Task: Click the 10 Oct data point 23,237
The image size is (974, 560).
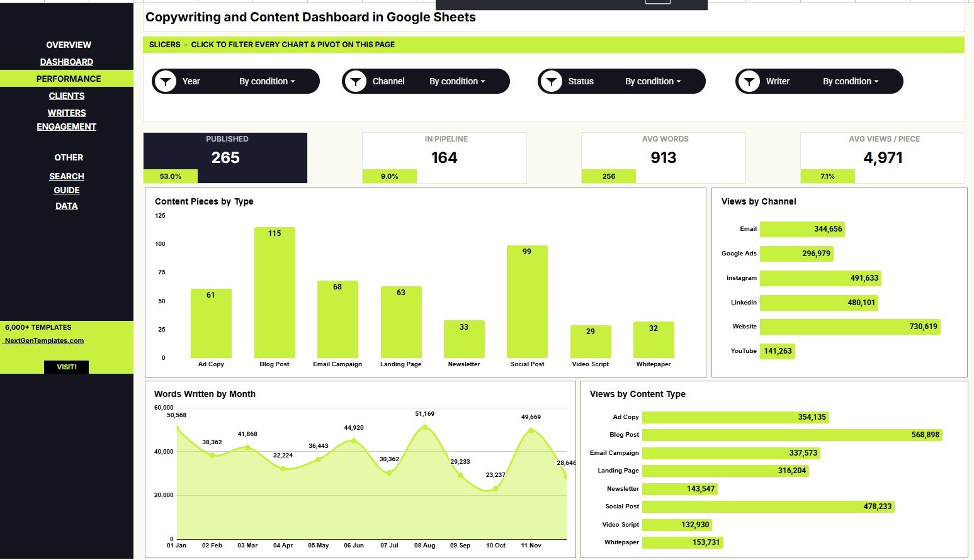Action: coord(495,488)
